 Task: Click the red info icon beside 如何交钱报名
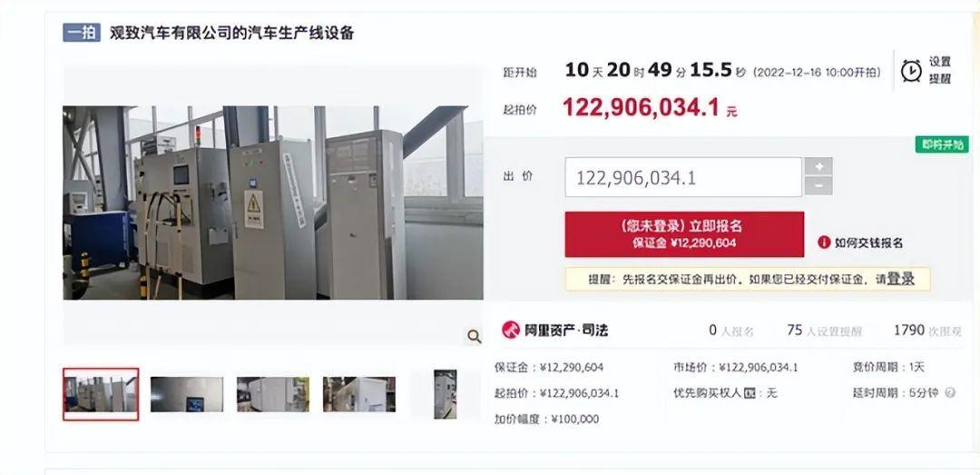point(824,242)
